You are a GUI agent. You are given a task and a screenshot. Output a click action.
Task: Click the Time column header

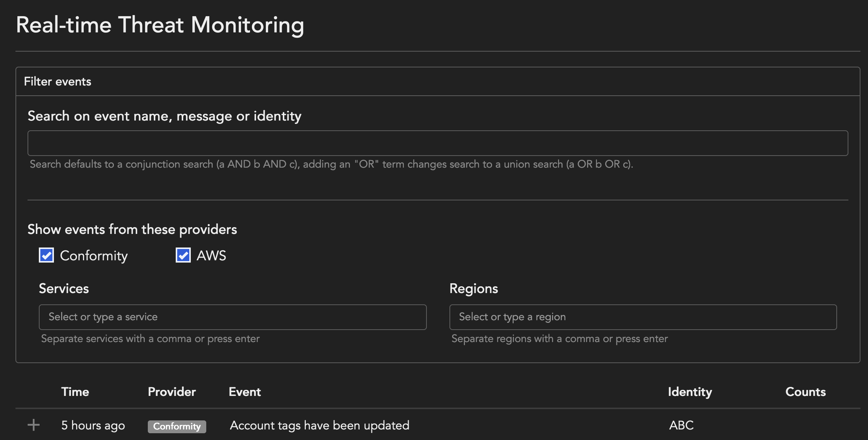point(75,392)
